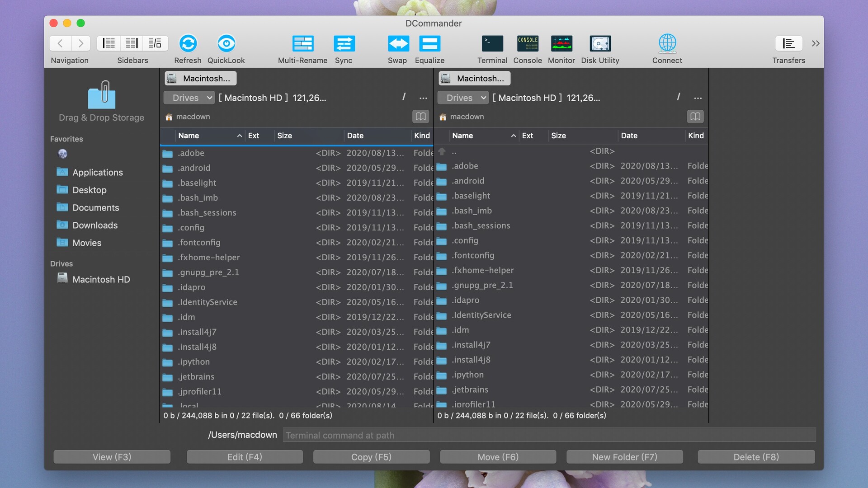Click the Refresh toolbar icon
868x488 pixels.
(x=188, y=43)
